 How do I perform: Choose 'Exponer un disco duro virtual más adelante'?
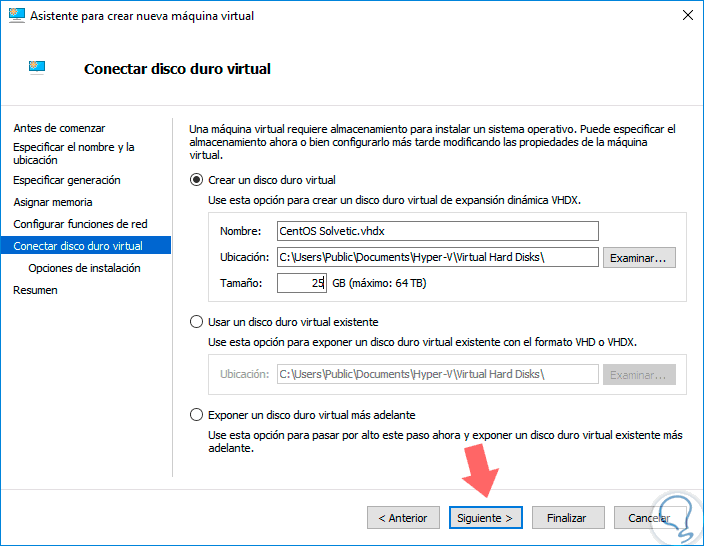click(196, 414)
